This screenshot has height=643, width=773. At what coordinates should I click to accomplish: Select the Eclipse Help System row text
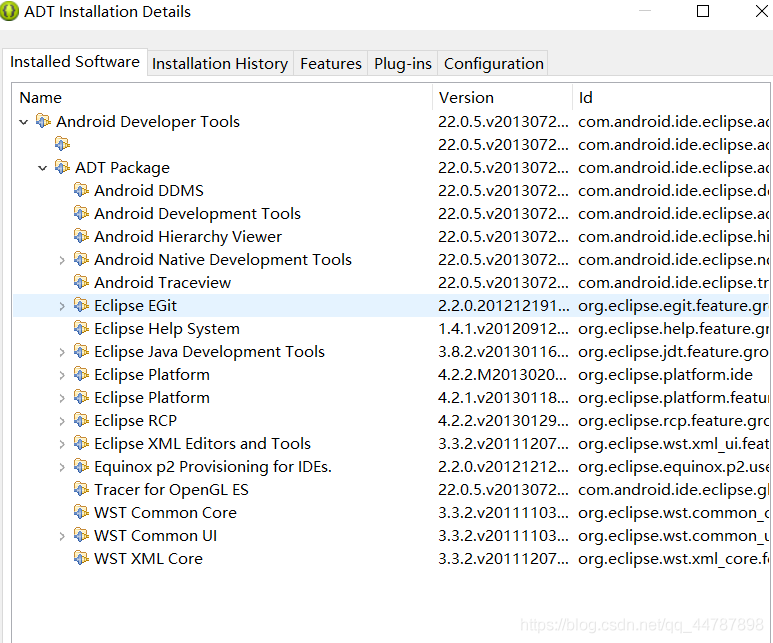(x=167, y=328)
